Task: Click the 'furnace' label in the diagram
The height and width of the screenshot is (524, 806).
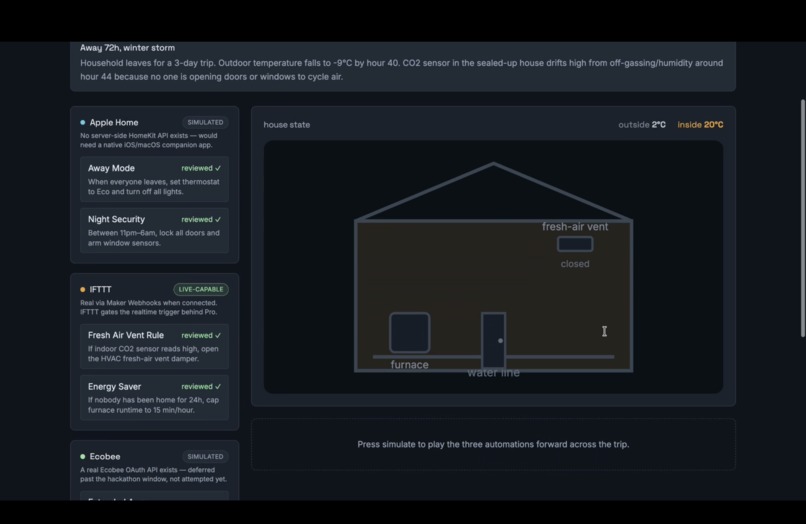Action: [x=410, y=365]
